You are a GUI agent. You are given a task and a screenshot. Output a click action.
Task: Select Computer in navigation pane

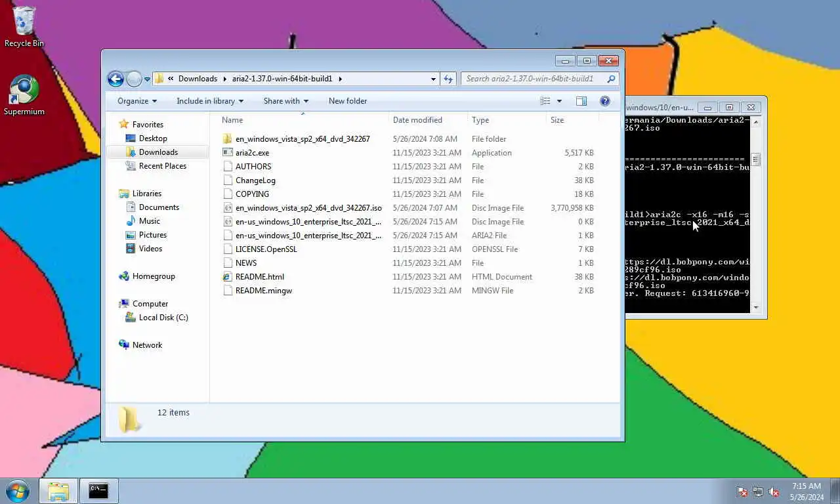click(x=150, y=304)
